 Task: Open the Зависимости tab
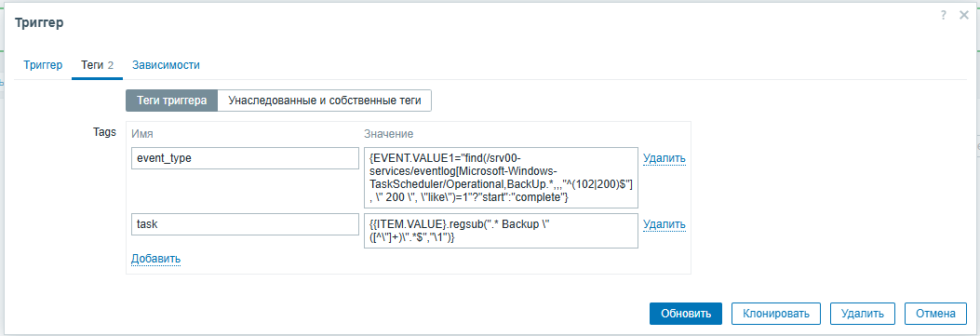pos(166,65)
